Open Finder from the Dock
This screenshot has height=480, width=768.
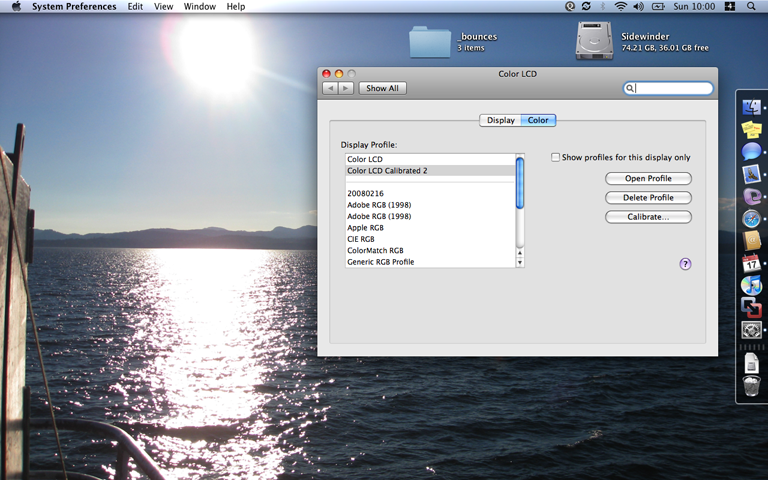pos(752,108)
